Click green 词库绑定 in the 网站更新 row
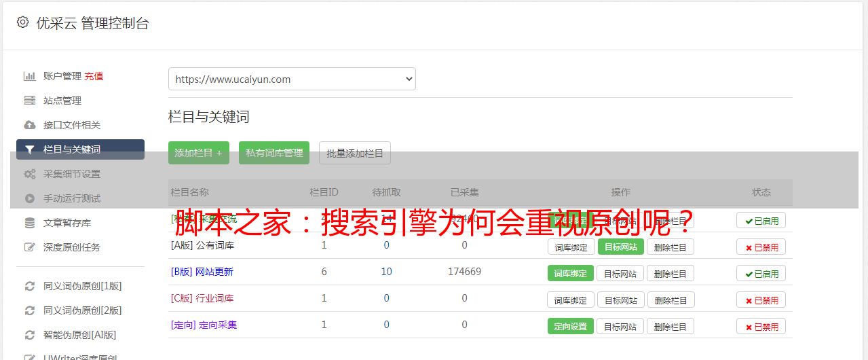Image resolution: width=868 pixels, height=360 pixels. pyautogui.click(x=571, y=273)
